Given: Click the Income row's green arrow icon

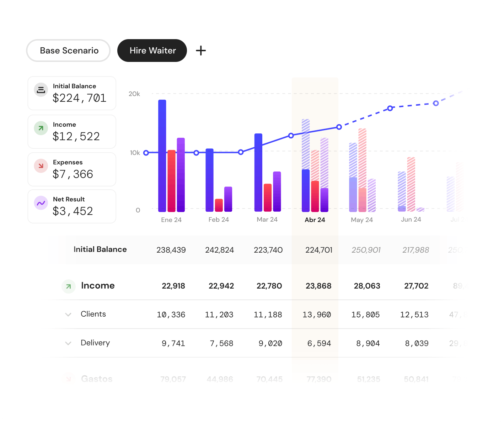Looking at the screenshot, I should click(x=68, y=286).
